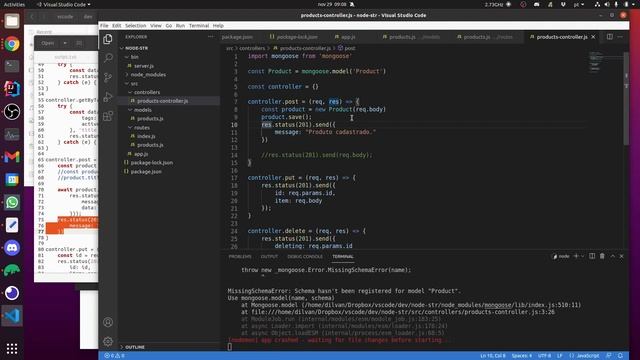Close the products-controller.js tab
640x360 pixels.
pyautogui.click(x=593, y=37)
